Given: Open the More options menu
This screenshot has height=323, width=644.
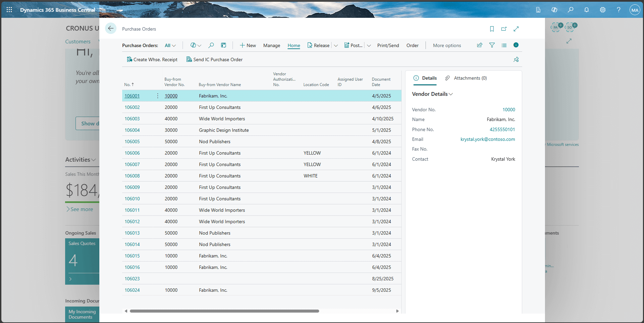Looking at the screenshot, I should 447,45.
